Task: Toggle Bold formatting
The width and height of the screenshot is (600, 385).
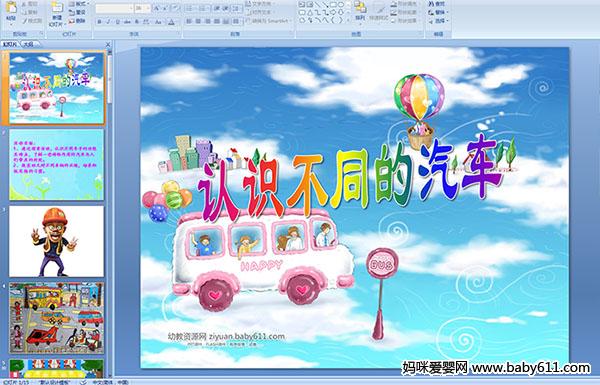Action: tap(99, 22)
